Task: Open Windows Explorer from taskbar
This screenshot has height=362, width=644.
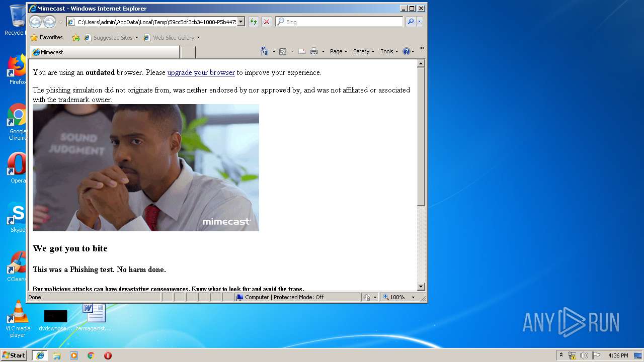Action: pos(57,355)
